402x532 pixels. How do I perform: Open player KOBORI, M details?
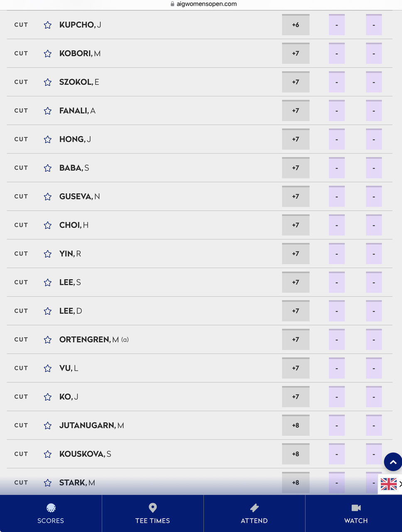80,54
